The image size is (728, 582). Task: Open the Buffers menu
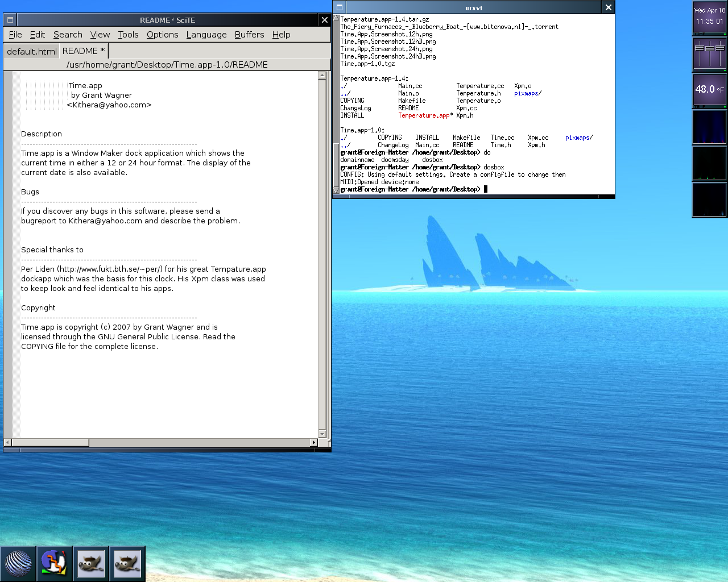[x=249, y=35]
